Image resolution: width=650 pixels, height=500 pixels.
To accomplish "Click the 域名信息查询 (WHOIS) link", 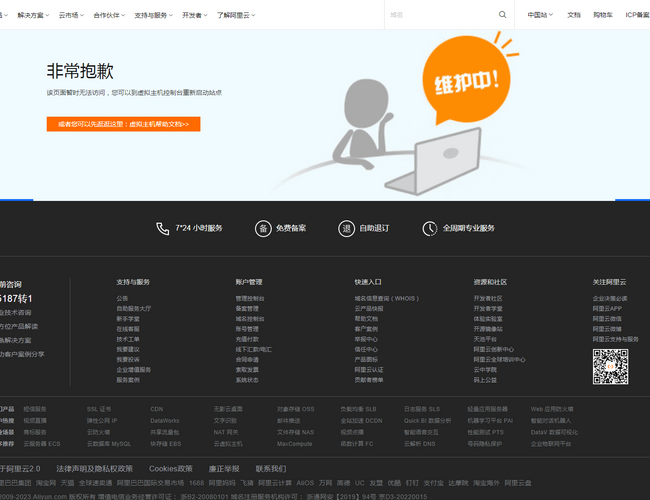I will [x=386, y=298].
